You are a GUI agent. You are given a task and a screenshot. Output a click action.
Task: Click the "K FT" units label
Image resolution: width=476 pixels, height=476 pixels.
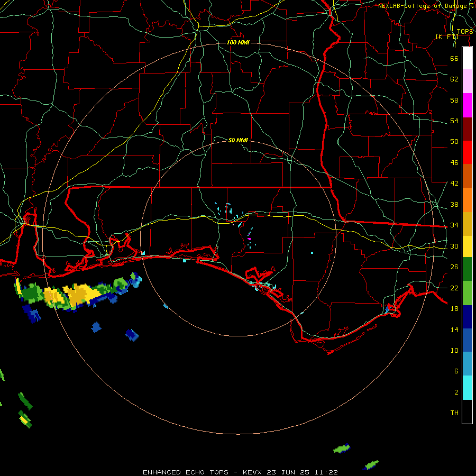(x=447, y=37)
